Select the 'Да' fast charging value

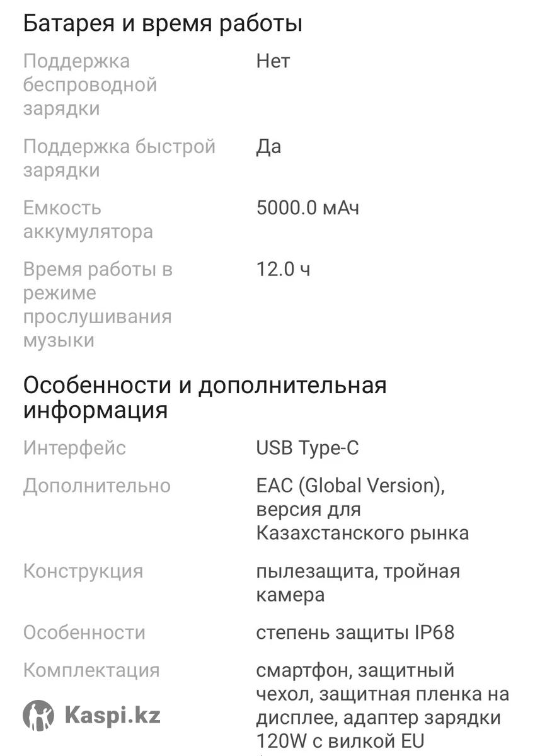(x=268, y=147)
